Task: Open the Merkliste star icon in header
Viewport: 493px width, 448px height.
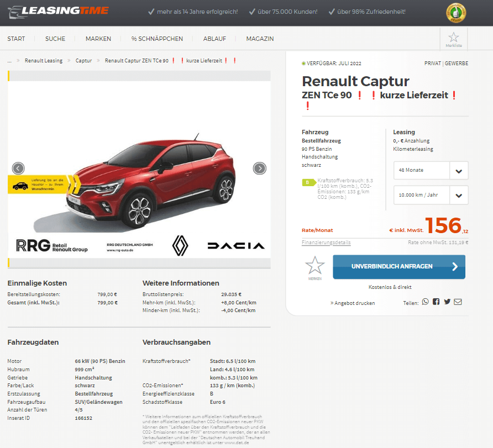Action: tap(453, 39)
